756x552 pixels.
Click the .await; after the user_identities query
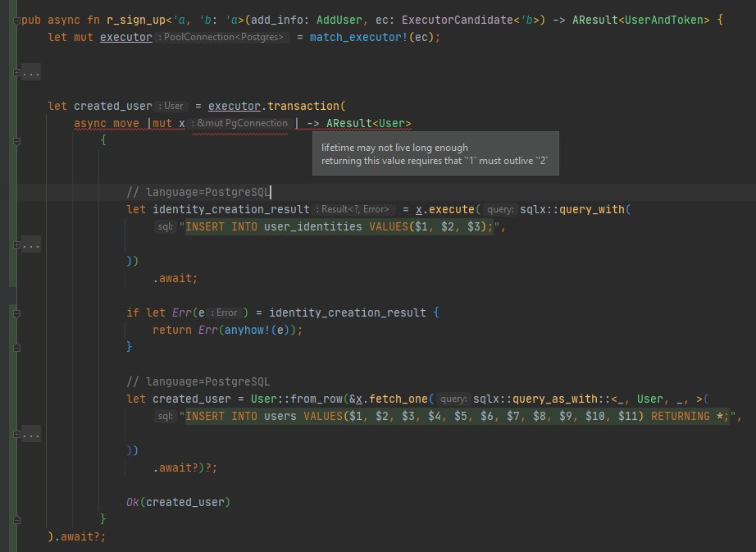coord(175,279)
